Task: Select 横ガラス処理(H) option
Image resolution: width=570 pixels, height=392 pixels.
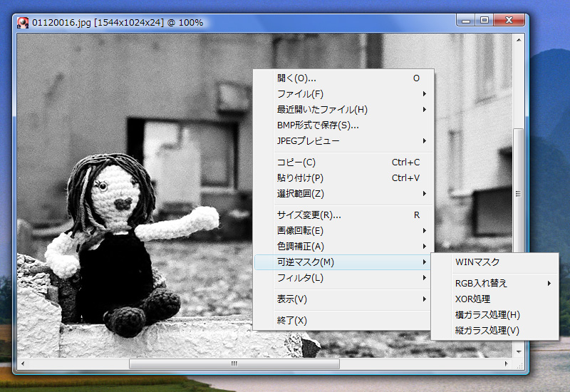Action: (494, 314)
